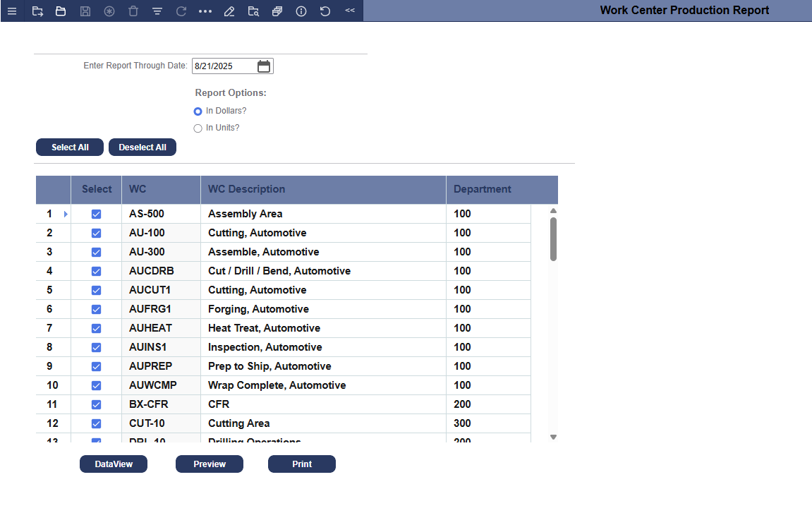Open the hamburger main menu
This screenshot has width=812, height=525.
(12, 11)
